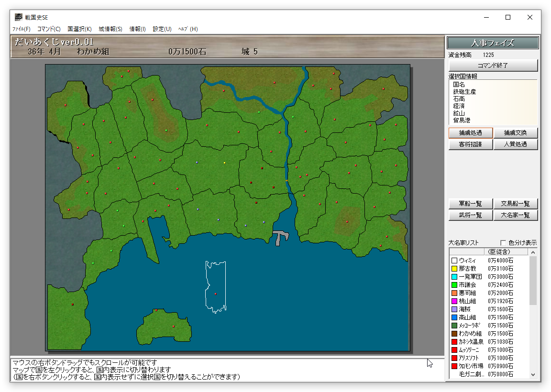Click the 捕虜処遇 button
This screenshot has width=551, height=392.
point(470,133)
